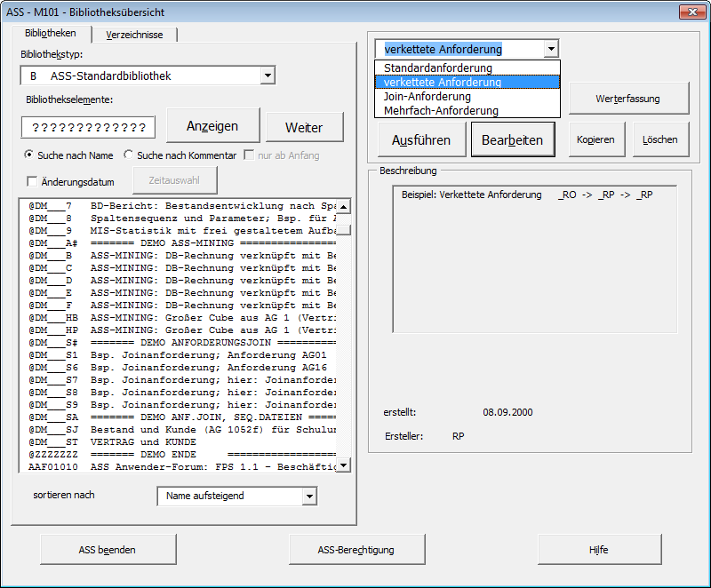Enable the Änderungsdatum checkbox
The image size is (711, 588).
tap(32, 182)
